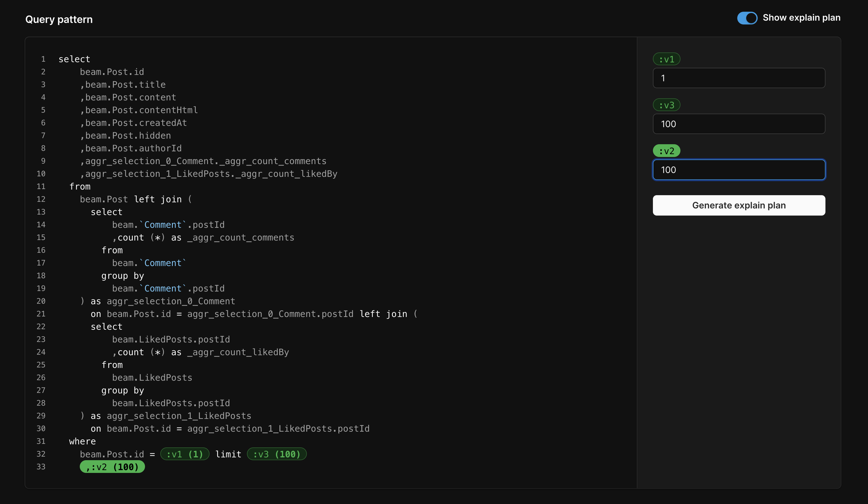868x504 pixels.
Task: Click the :v1 label badge in the side panel
Action: coord(666,59)
